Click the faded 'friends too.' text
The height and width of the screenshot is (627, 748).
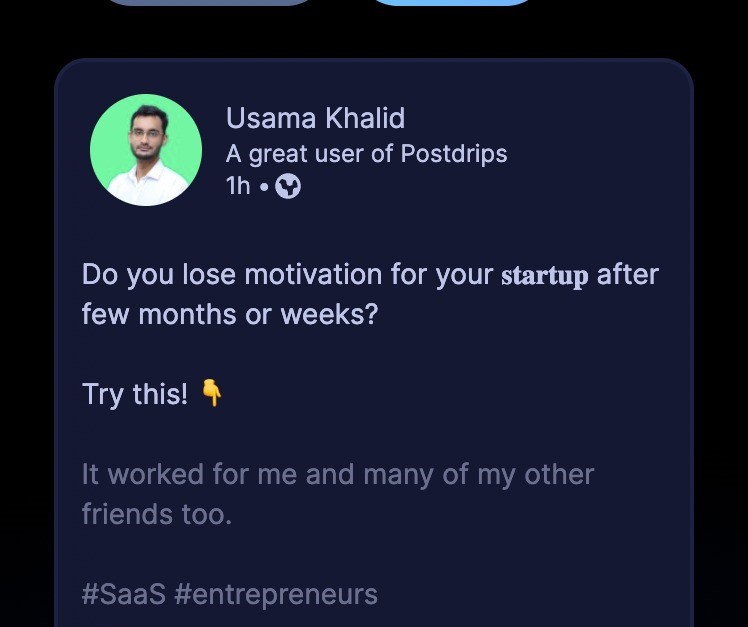[156, 514]
